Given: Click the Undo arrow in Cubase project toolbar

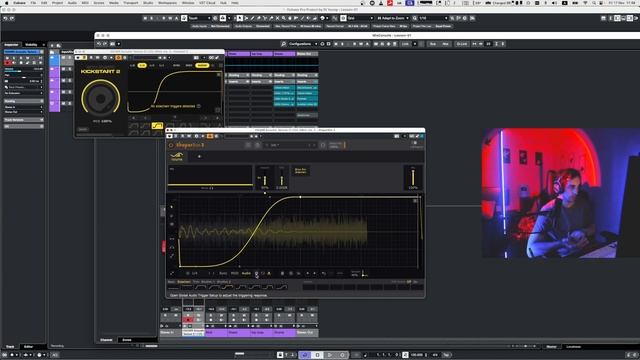Looking at the screenshot, I should click(x=5, y=18).
